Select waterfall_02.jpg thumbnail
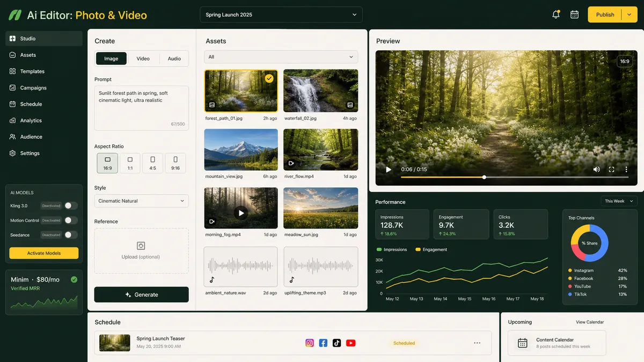 (320, 91)
